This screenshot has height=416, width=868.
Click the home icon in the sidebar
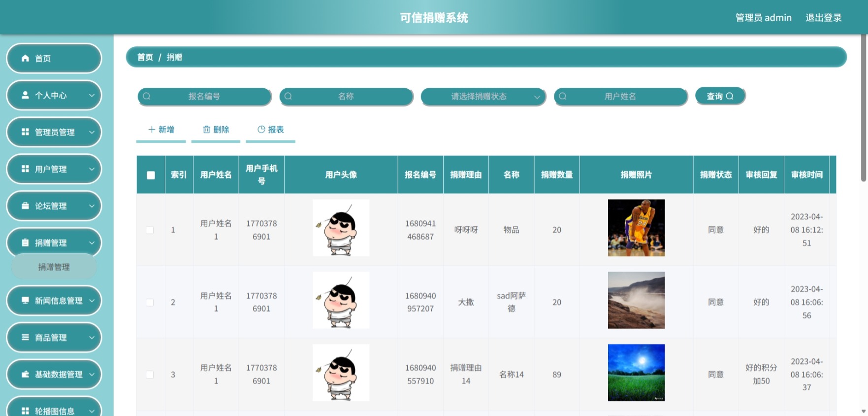click(25, 58)
